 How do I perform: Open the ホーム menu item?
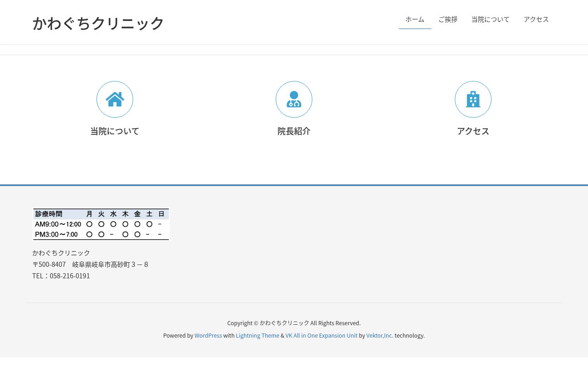(x=415, y=19)
